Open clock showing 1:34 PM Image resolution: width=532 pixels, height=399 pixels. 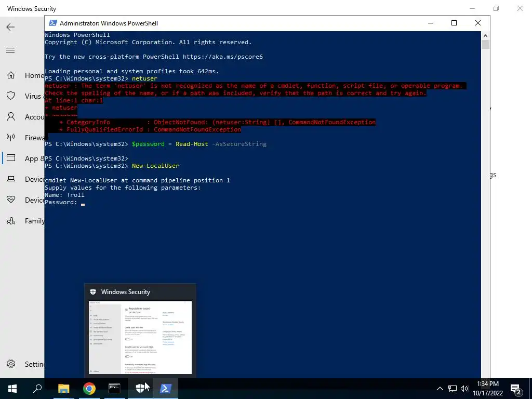488,389
